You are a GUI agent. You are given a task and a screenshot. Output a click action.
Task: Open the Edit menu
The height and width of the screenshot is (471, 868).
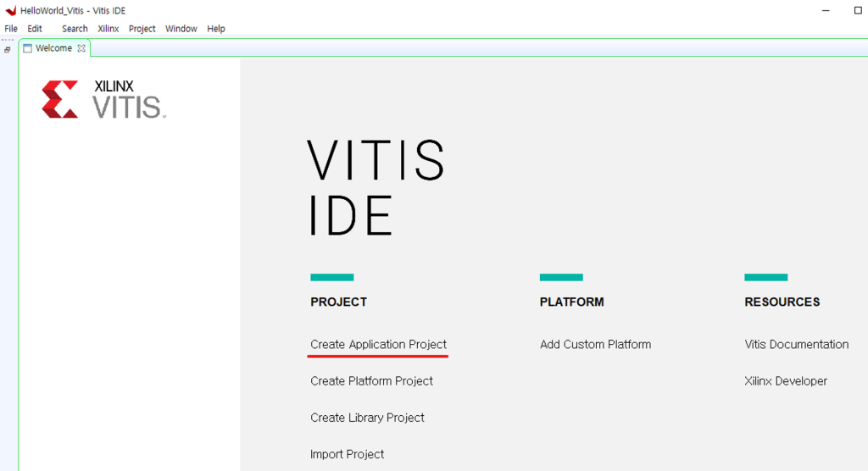coord(35,29)
